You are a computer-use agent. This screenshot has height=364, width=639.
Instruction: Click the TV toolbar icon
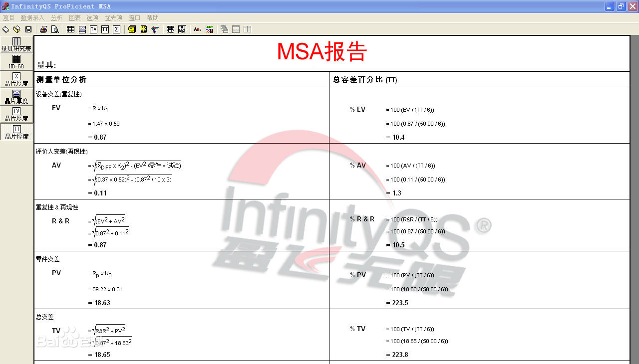click(94, 29)
